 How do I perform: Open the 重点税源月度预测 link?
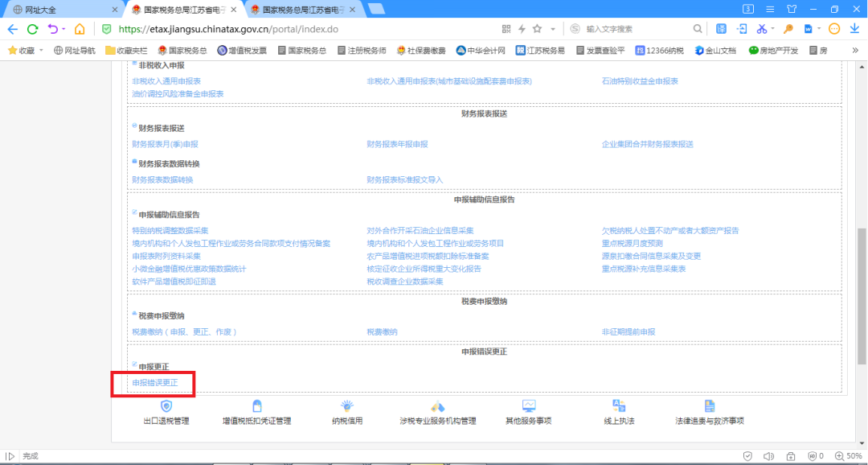coord(633,243)
